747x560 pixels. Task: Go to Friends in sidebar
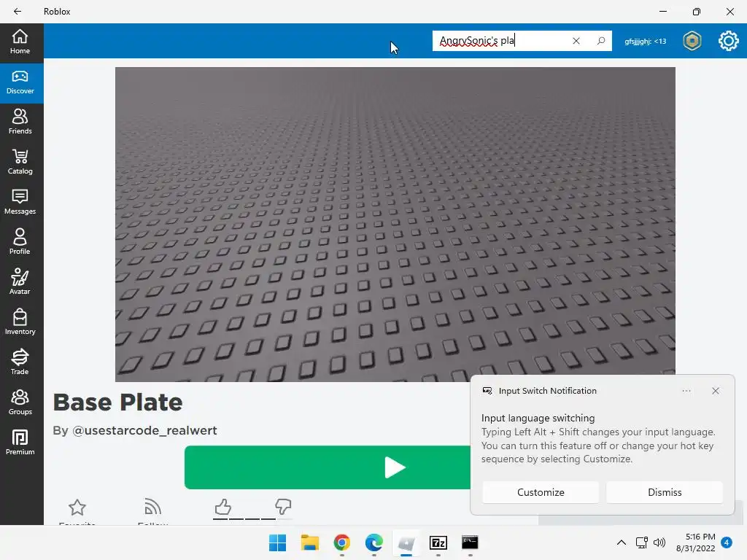tap(20, 122)
